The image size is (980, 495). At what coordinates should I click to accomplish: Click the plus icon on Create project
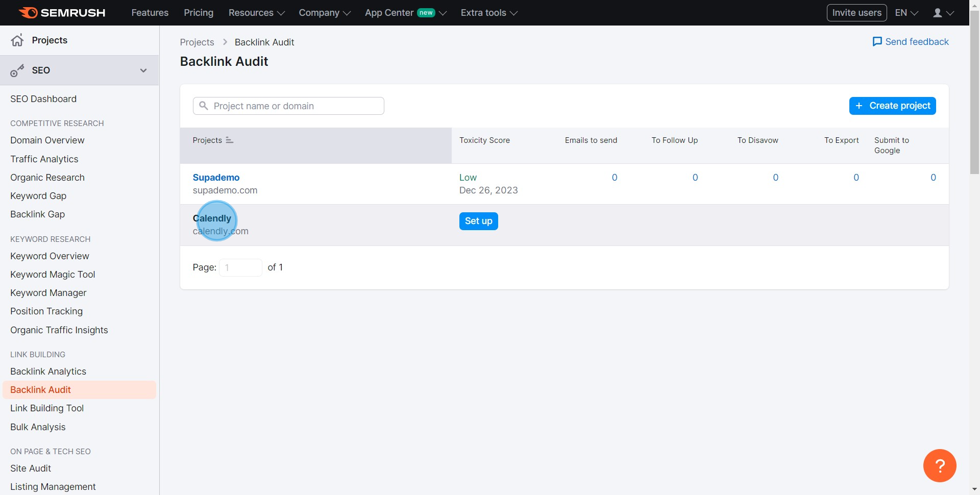coord(859,106)
